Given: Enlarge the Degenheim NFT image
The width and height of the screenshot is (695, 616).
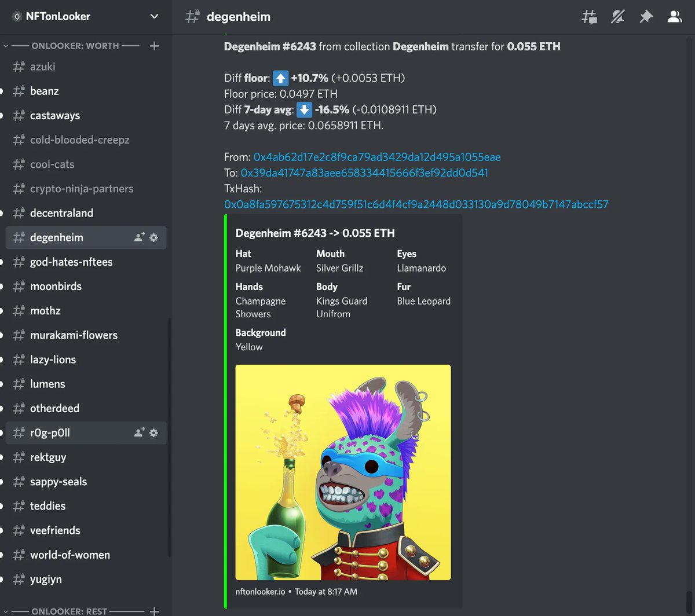Looking at the screenshot, I should pos(343,472).
